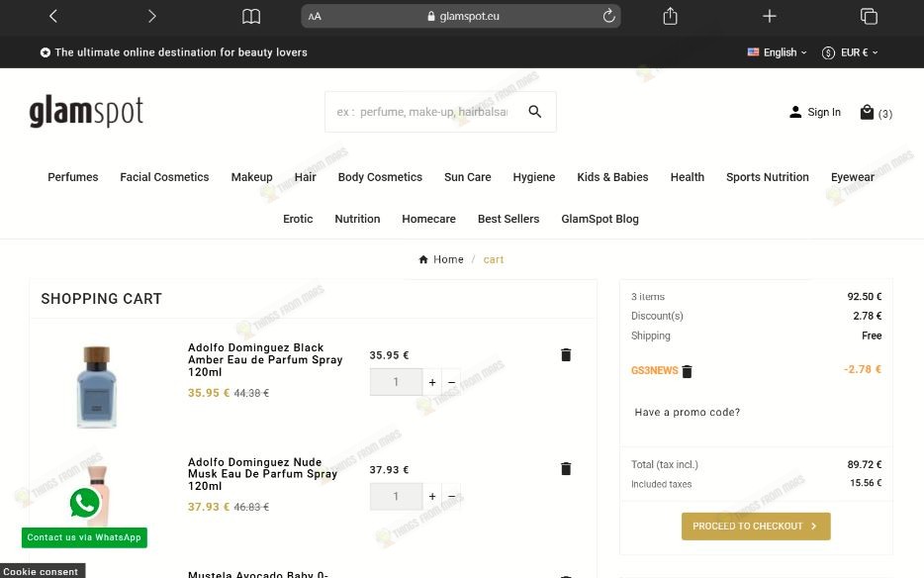The width and height of the screenshot is (924, 578).
Task: Click Contact us via WhatsApp button
Action: point(84,537)
